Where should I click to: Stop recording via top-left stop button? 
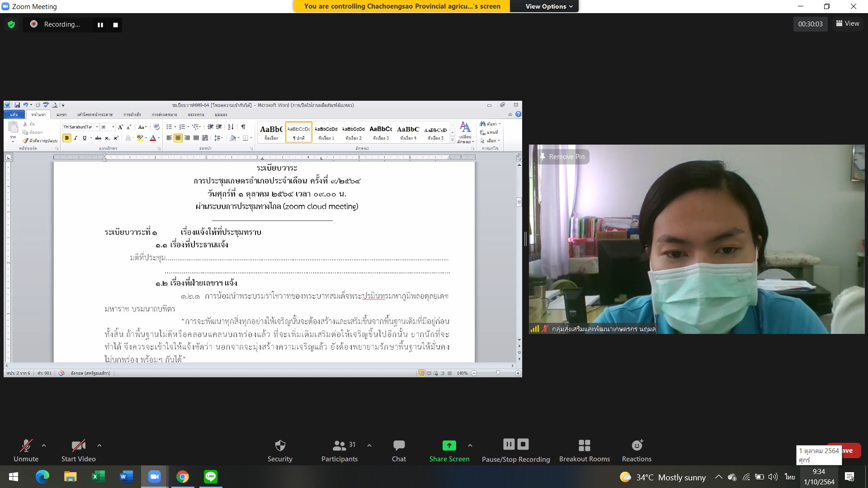[x=115, y=25]
